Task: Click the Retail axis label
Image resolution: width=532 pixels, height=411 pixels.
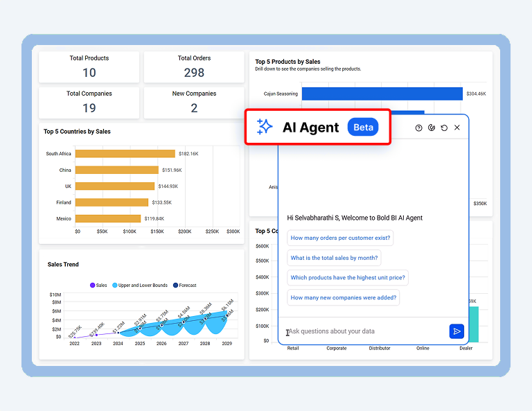Action: 293,348
